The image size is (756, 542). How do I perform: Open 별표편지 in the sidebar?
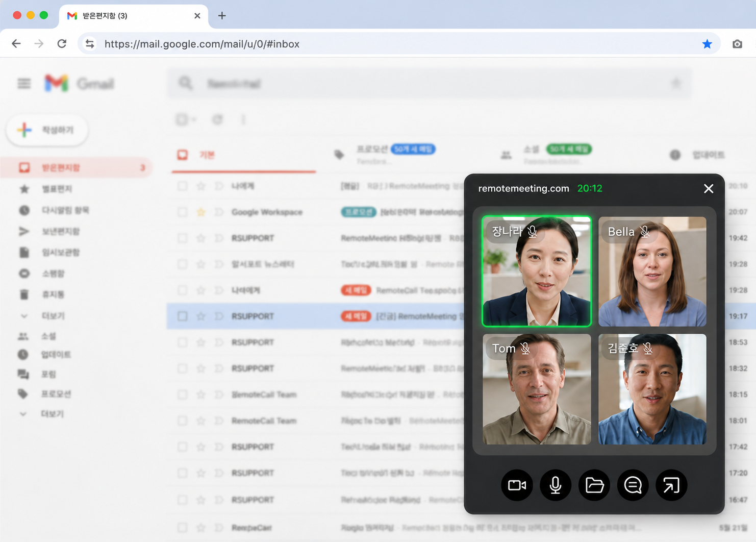point(57,189)
